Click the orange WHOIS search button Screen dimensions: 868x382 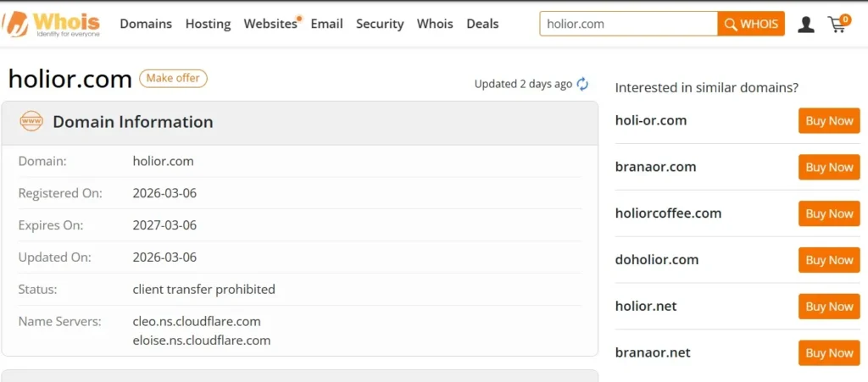[x=751, y=24]
